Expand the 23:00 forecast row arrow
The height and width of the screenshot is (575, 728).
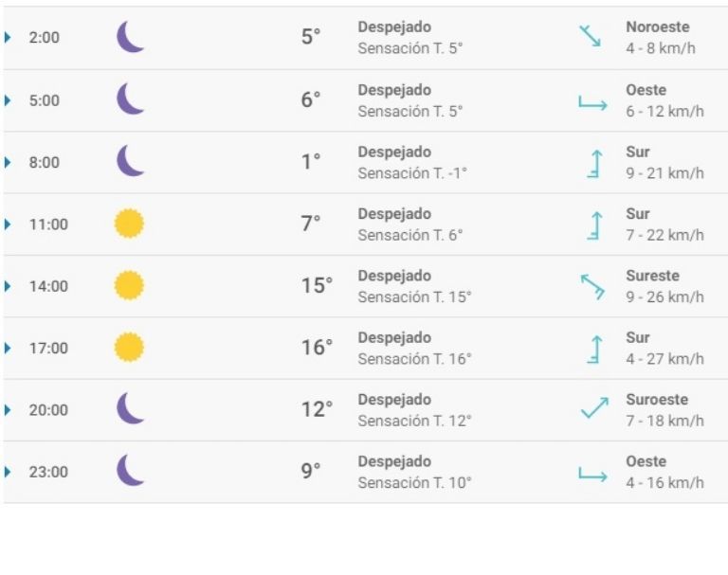coord(9,472)
